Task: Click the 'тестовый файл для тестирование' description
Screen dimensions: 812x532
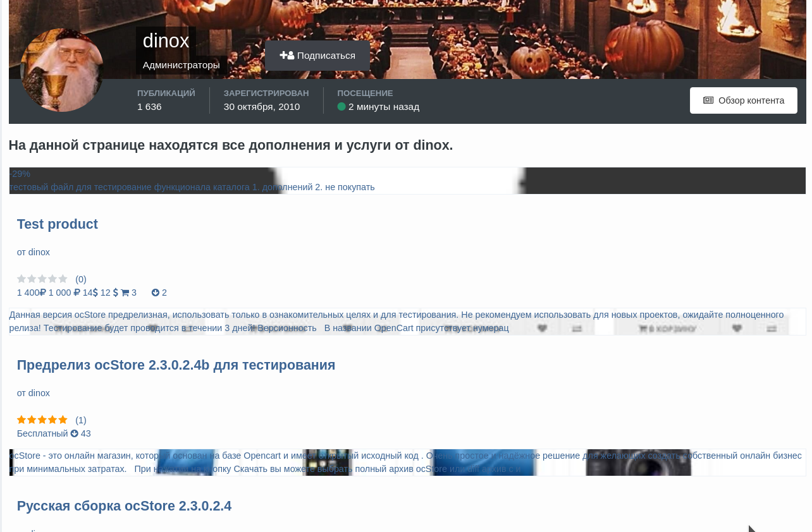Action: point(192,187)
